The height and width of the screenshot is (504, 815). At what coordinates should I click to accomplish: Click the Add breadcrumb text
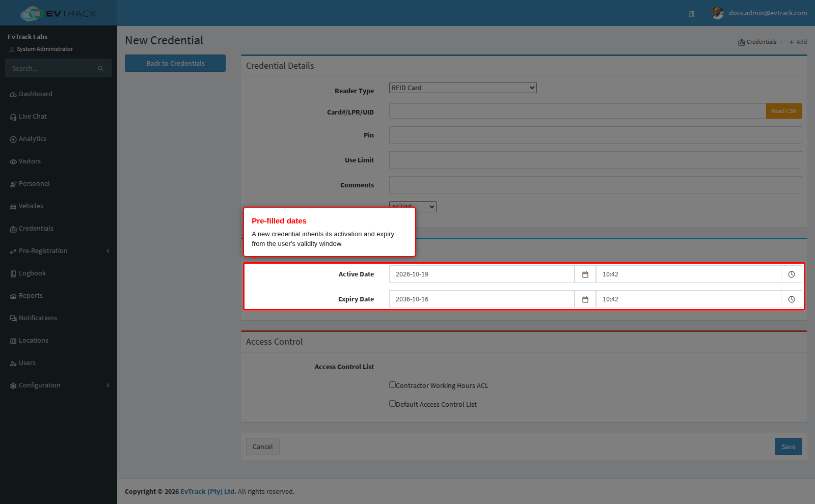point(801,42)
